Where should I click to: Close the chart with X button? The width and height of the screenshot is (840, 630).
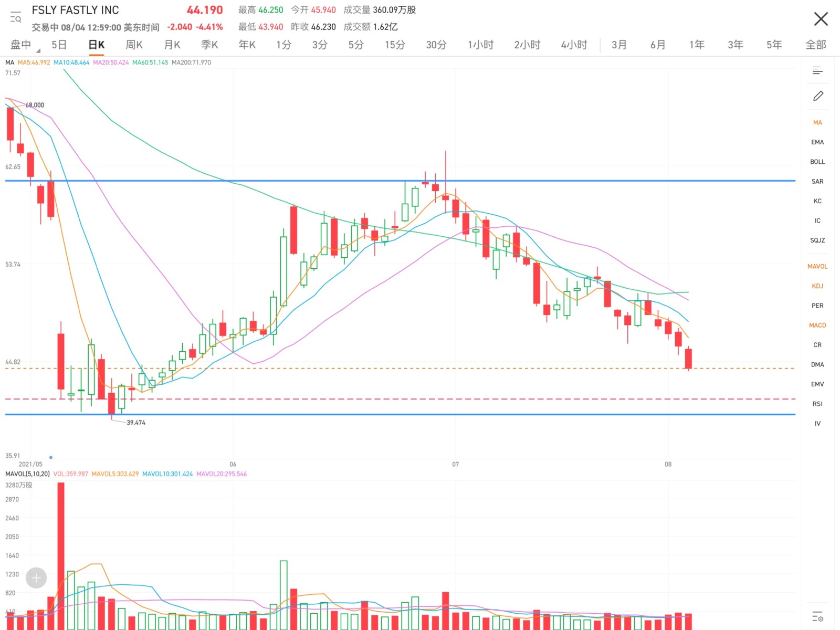[x=821, y=19]
